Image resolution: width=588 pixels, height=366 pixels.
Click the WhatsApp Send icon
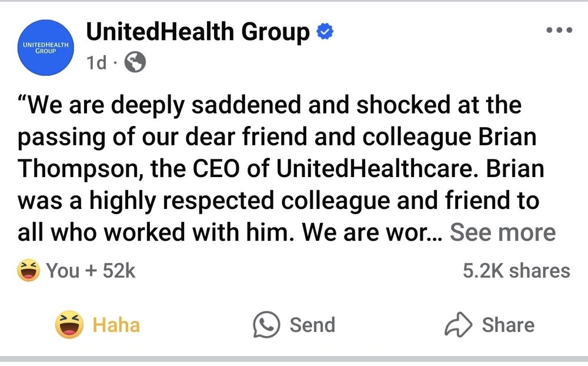(266, 325)
